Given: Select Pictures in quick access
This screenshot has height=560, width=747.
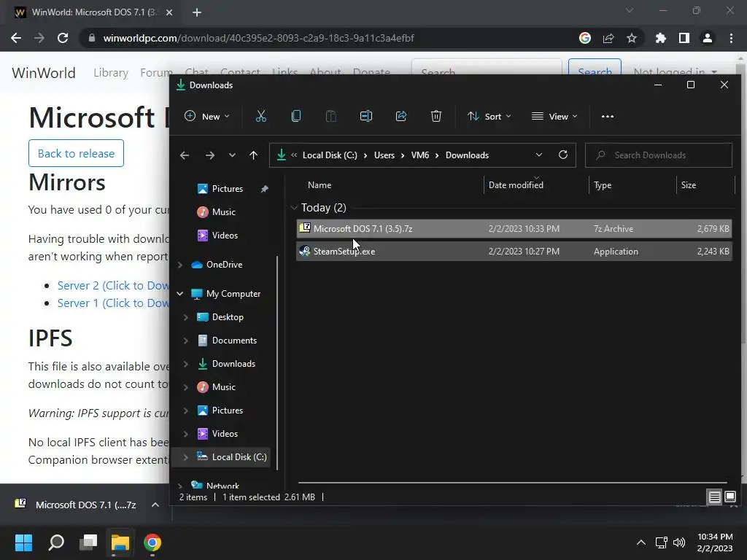Looking at the screenshot, I should pyautogui.click(x=227, y=189).
